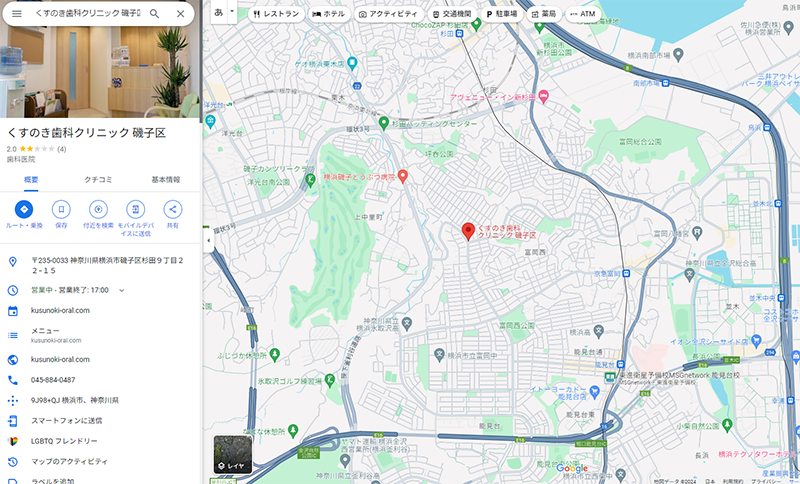800x484 pixels.
Task: Switch to the 基本情報 tab
Action: point(165,180)
